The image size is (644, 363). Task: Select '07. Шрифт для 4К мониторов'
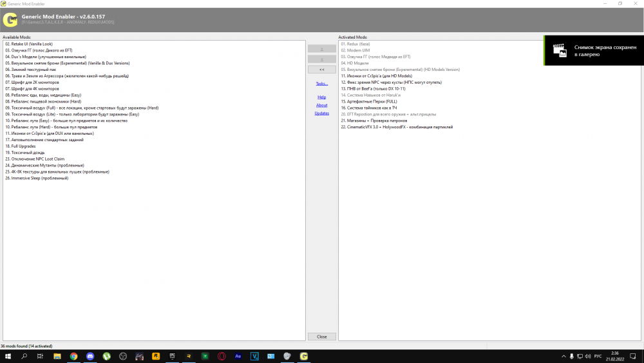[x=32, y=89]
